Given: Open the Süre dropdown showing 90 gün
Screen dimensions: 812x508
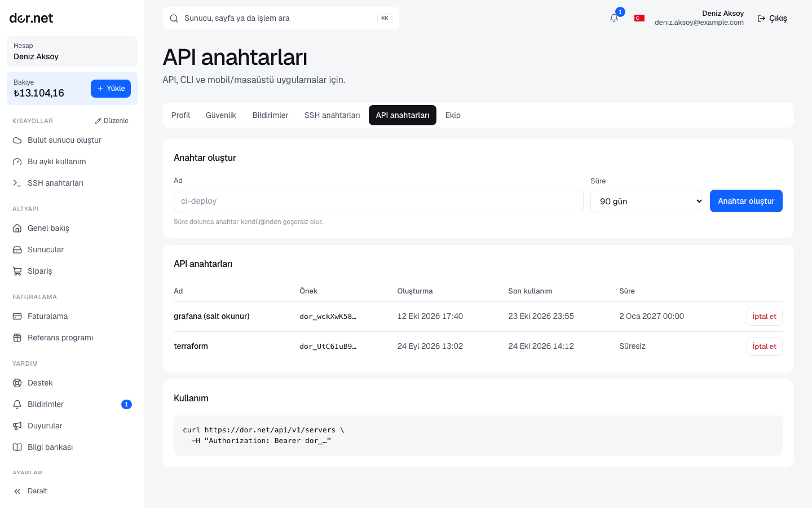Looking at the screenshot, I should point(647,201).
